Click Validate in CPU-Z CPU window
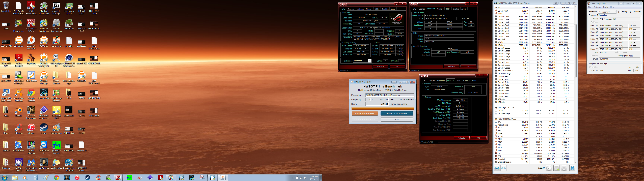The width and height of the screenshot is (644, 181). click(380, 67)
